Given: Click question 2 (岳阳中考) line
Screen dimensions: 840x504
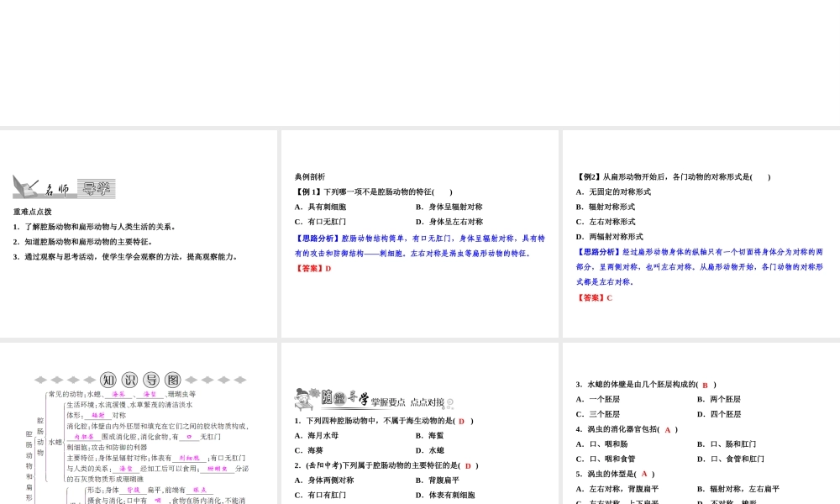Looking at the screenshot, I should click(x=386, y=466).
